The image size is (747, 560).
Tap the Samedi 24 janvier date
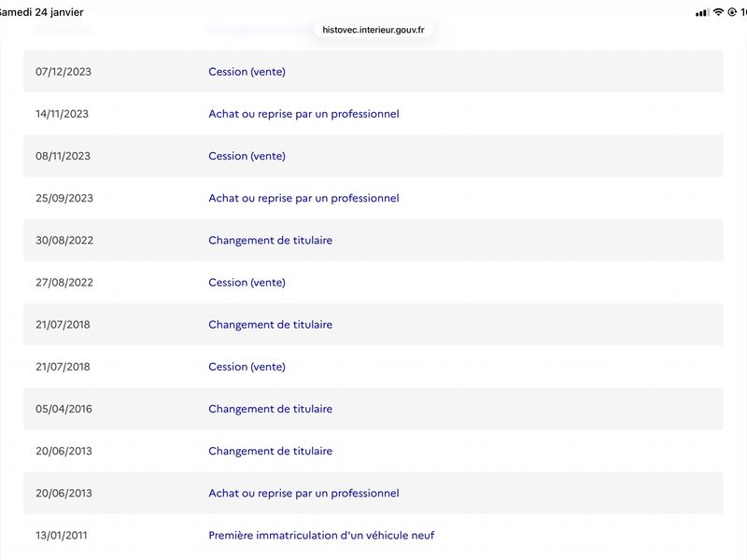(42, 12)
